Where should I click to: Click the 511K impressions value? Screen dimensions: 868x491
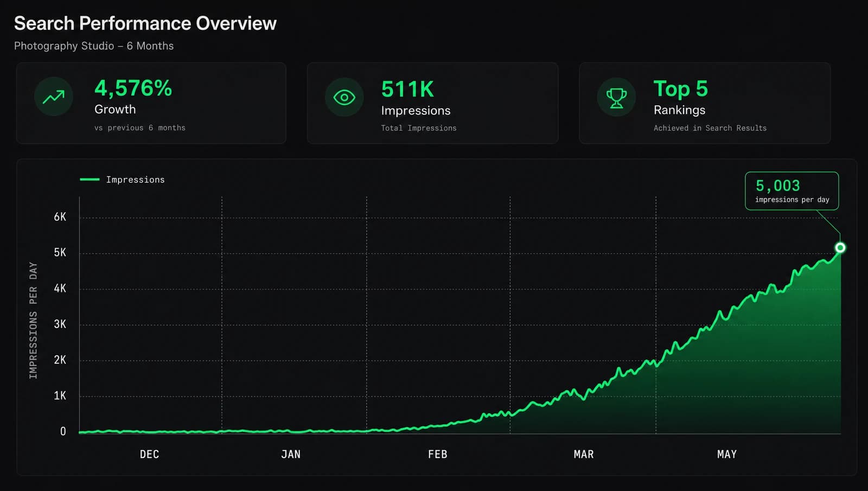point(407,90)
